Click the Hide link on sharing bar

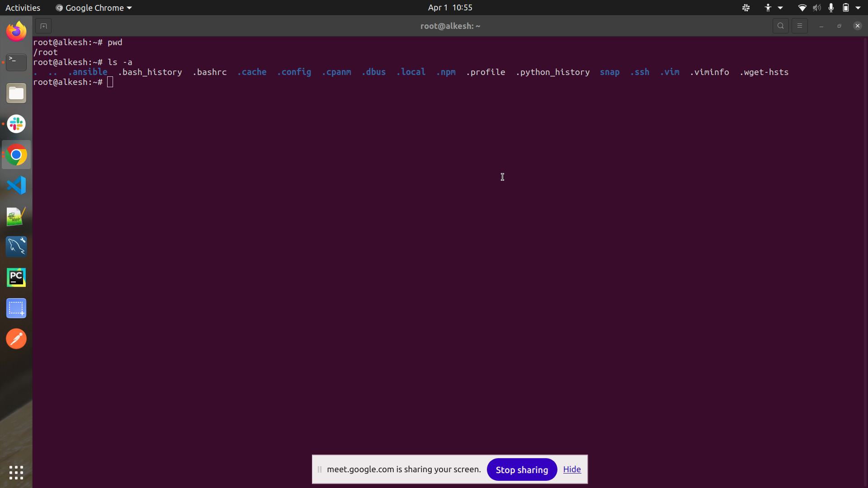[572, 469]
